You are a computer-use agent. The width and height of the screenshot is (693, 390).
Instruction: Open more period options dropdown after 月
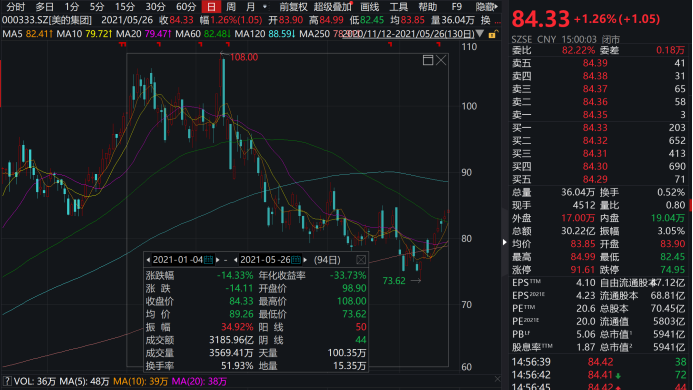(x=265, y=7)
